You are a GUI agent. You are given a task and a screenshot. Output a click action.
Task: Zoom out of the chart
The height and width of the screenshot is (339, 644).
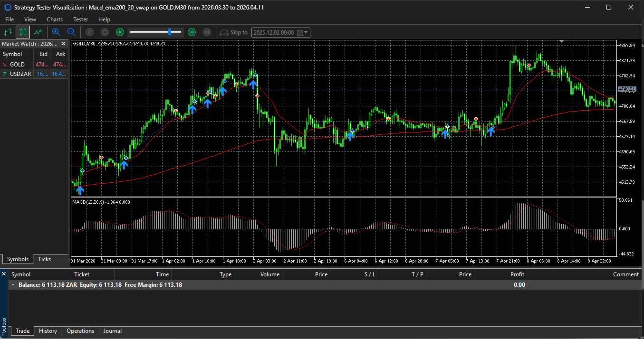pyautogui.click(x=71, y=32)
